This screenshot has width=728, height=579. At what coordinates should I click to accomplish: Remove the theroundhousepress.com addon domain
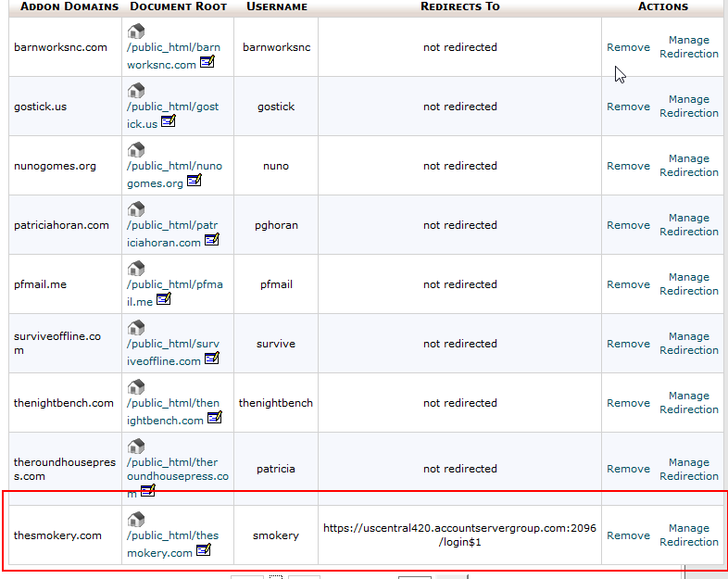click(x=628, y=469)
